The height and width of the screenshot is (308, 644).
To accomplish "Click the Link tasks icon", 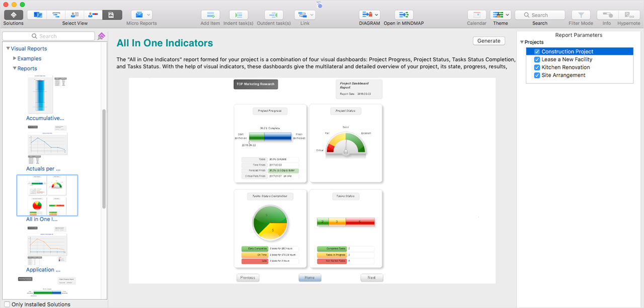I will coord(302,15).
